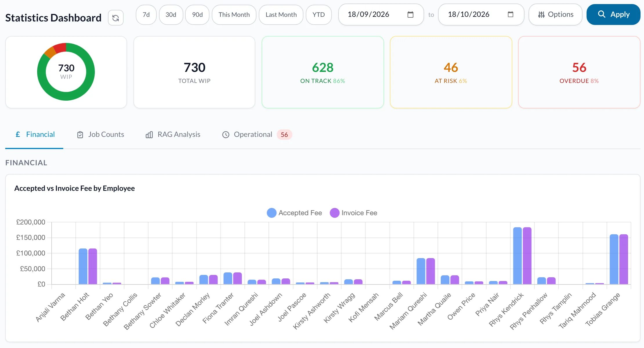Click Rhys Kendrick's Accepted Fee bar
The width and height of the screenshot is (644, 348).
click(518, 256)
